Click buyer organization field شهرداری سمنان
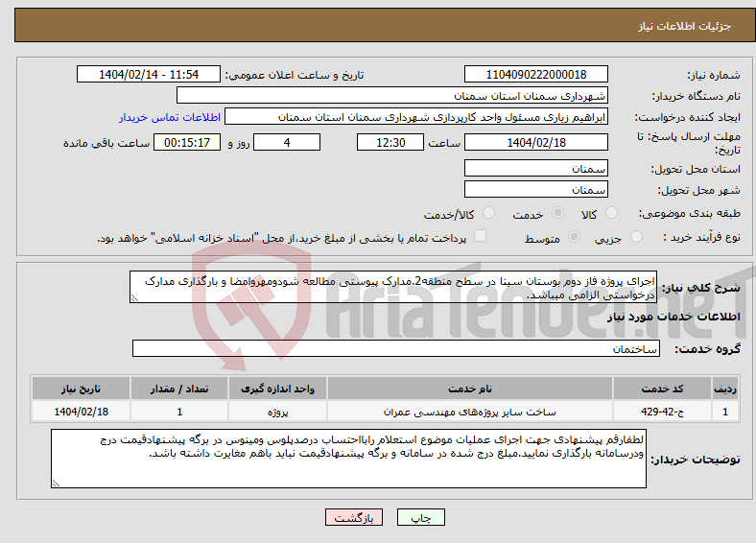Image resolution: width=756 pixels, height=543 pixels. pos(392,96)
